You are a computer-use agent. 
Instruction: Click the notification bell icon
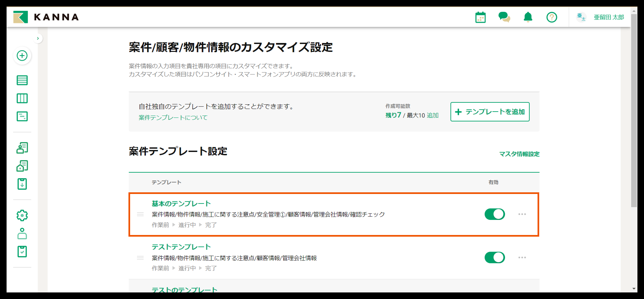pos(528,17)
